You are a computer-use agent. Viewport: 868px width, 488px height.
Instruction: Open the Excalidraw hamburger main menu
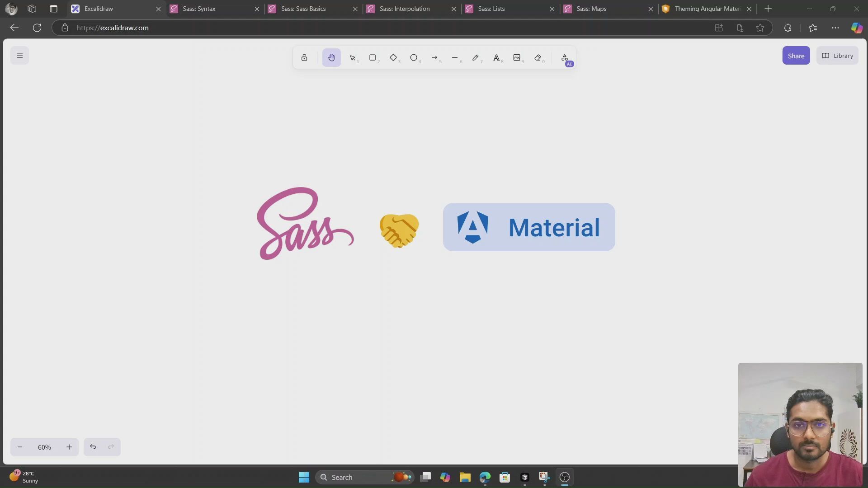click(x=19, y=56)
